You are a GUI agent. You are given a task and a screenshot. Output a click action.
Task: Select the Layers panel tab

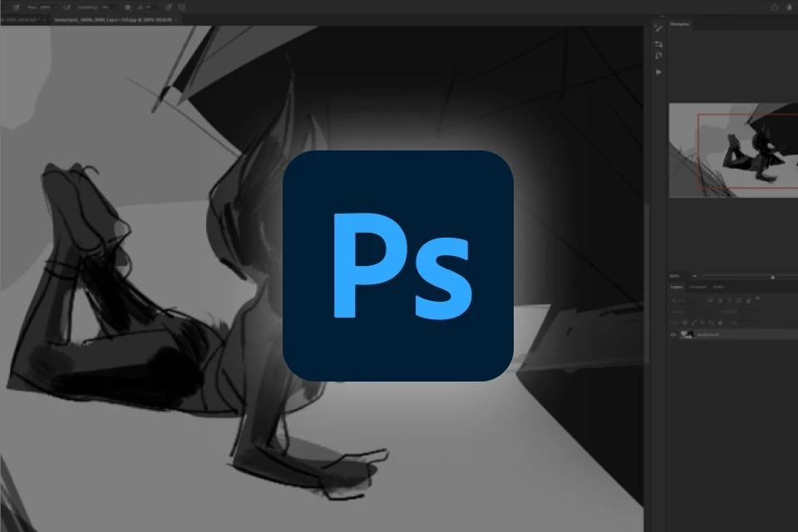[x=677, y=287]
